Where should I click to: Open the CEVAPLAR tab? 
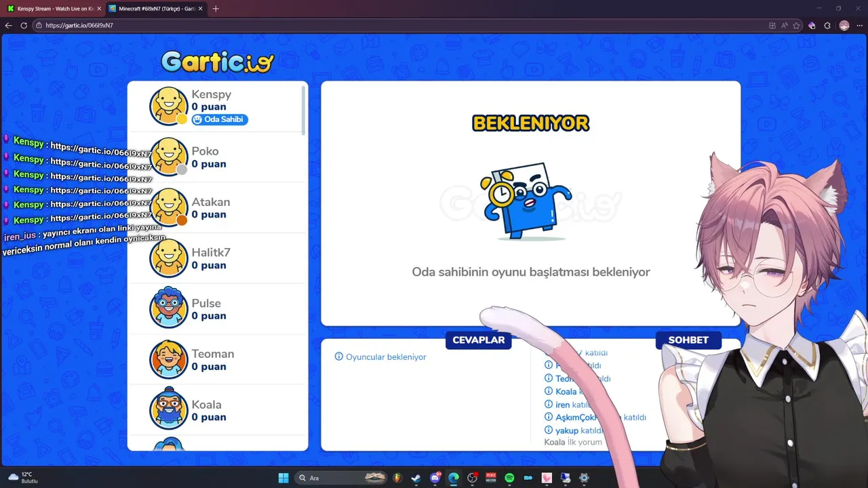(x=479, y=340)
